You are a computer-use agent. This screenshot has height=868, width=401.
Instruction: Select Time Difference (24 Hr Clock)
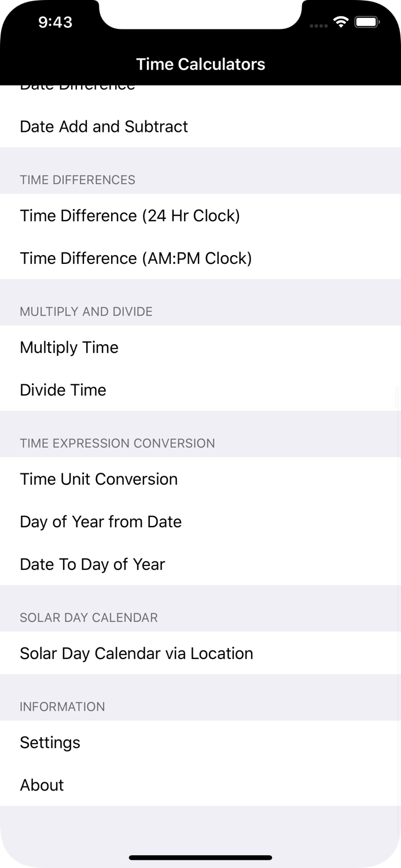130,215
